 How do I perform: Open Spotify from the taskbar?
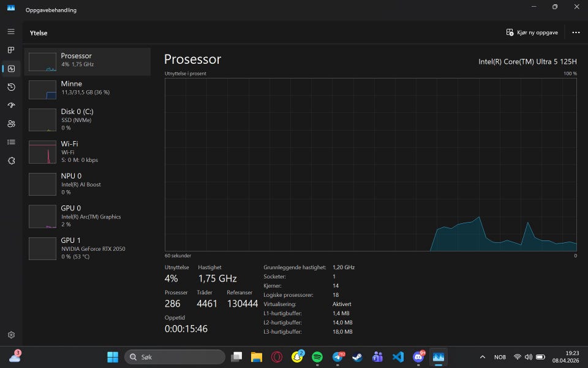coord(317,357)
